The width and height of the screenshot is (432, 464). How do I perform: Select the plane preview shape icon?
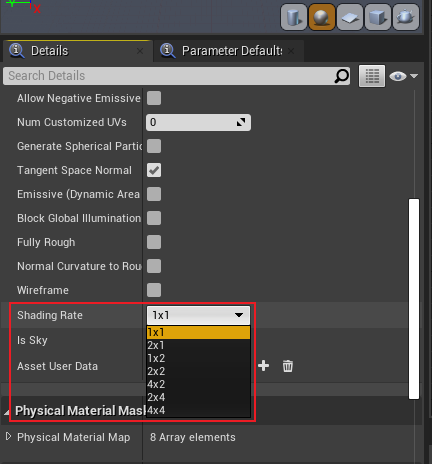(x=350, y=17)
